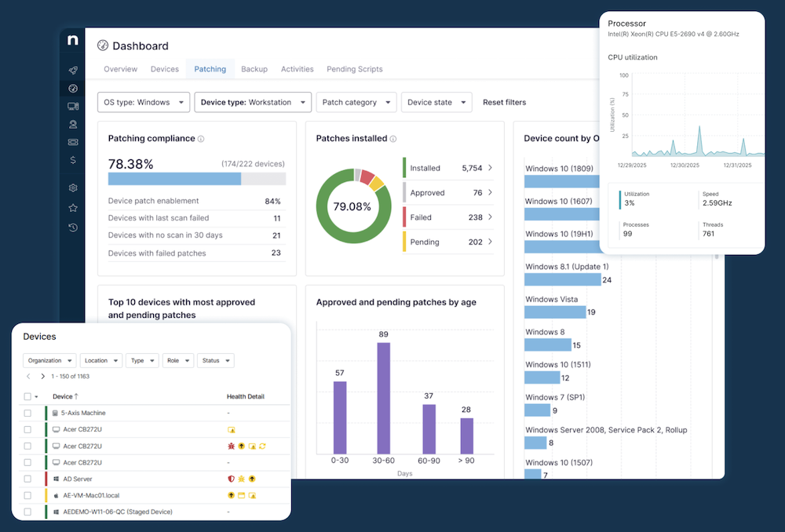
Task: Click the 30-60 days bar in patches chart
Action: (x=384, y=398)
